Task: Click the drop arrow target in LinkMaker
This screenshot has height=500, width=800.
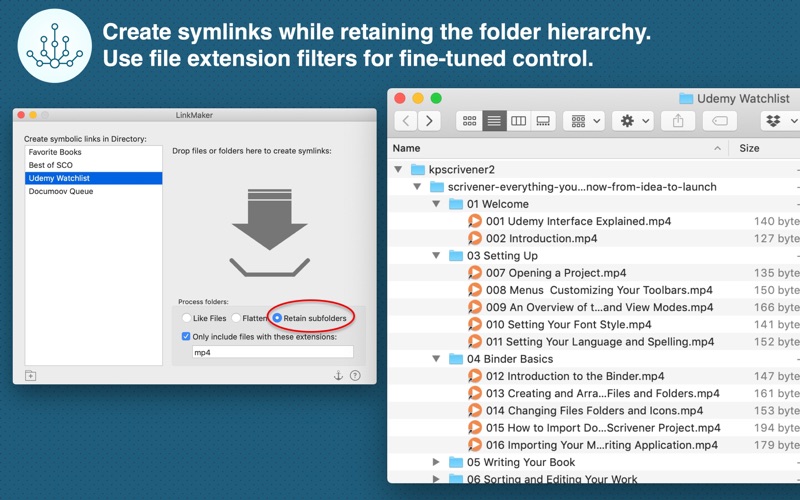Action: [x=269, y=233]
